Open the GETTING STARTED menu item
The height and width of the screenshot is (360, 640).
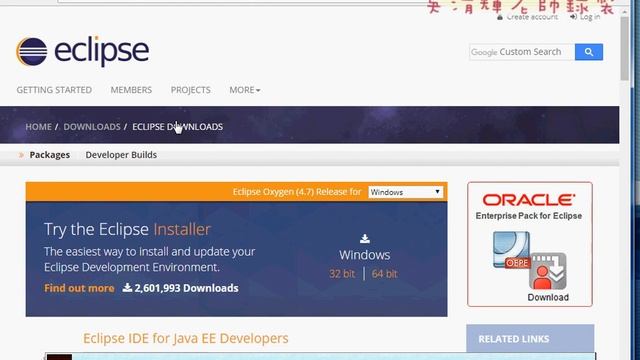click(x=54, y=90)
